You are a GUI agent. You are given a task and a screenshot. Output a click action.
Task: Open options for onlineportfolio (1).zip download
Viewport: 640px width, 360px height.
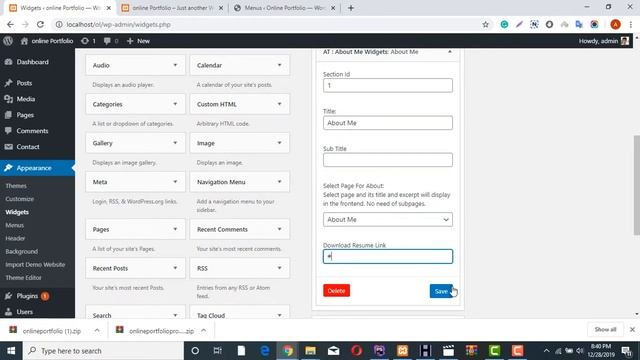click(97, 330)
